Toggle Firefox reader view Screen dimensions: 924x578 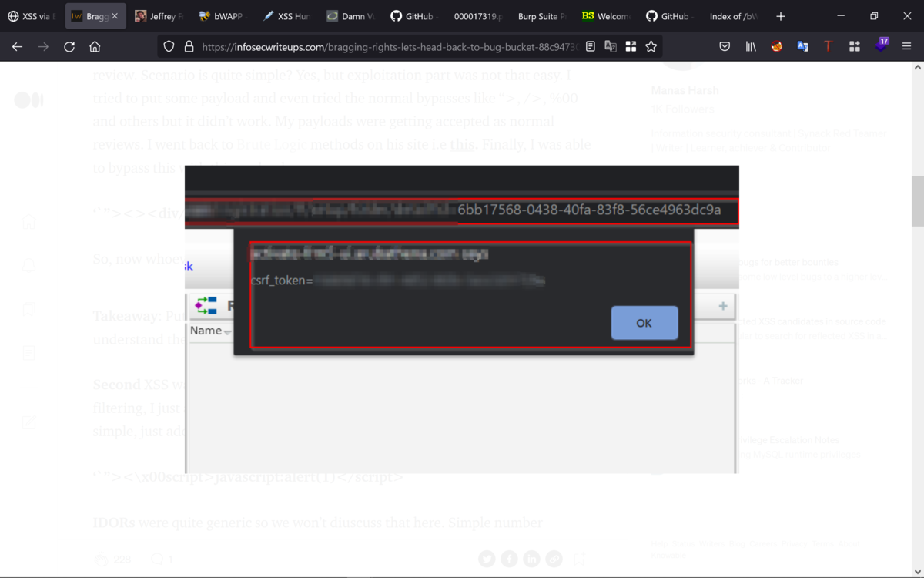tap(591, 46)
